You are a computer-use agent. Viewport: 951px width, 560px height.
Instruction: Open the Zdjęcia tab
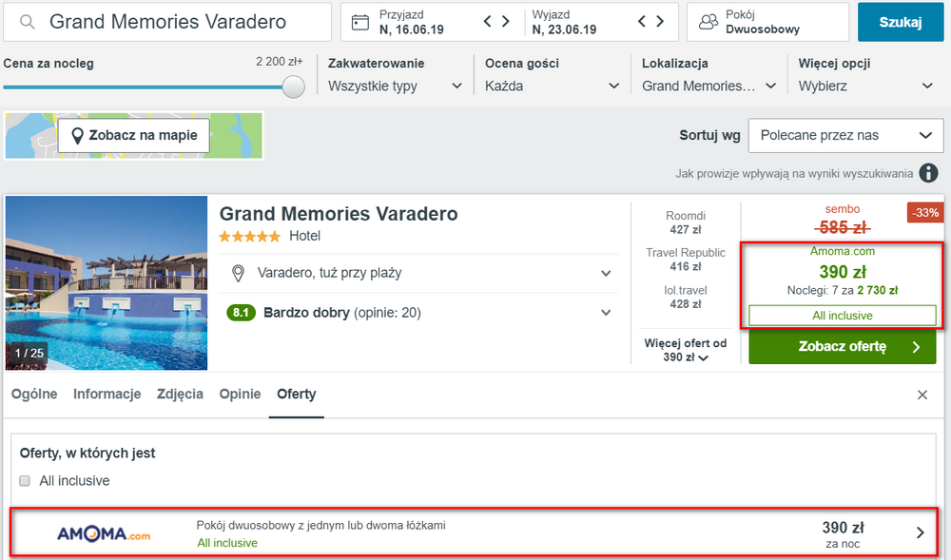180,394
